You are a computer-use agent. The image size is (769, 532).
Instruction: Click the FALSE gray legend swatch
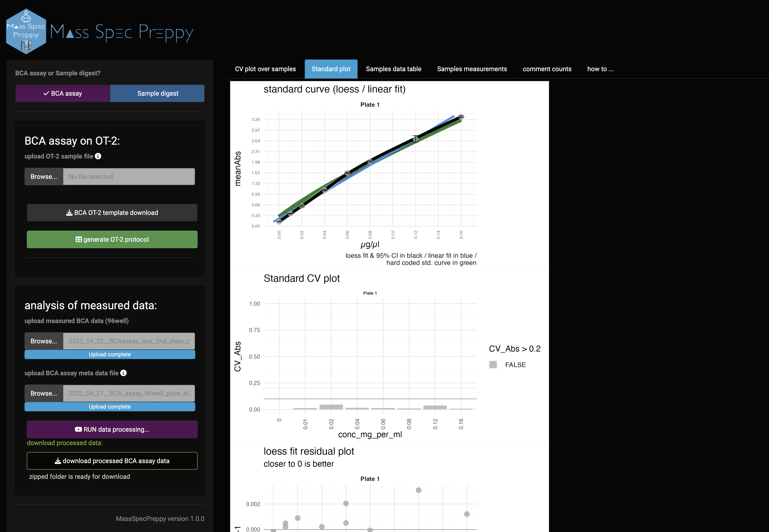coord(493,365)
